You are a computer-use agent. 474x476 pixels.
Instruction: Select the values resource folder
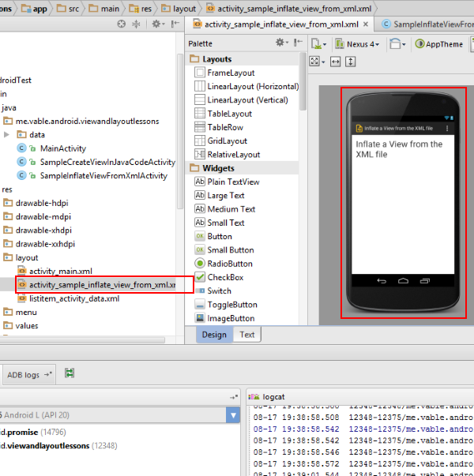point(21,326)
